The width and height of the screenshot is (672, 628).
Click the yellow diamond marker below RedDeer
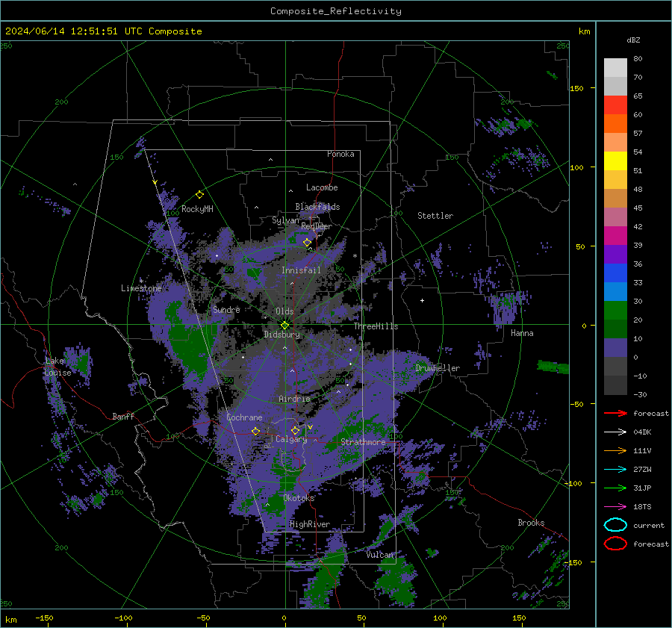point(307,243)
